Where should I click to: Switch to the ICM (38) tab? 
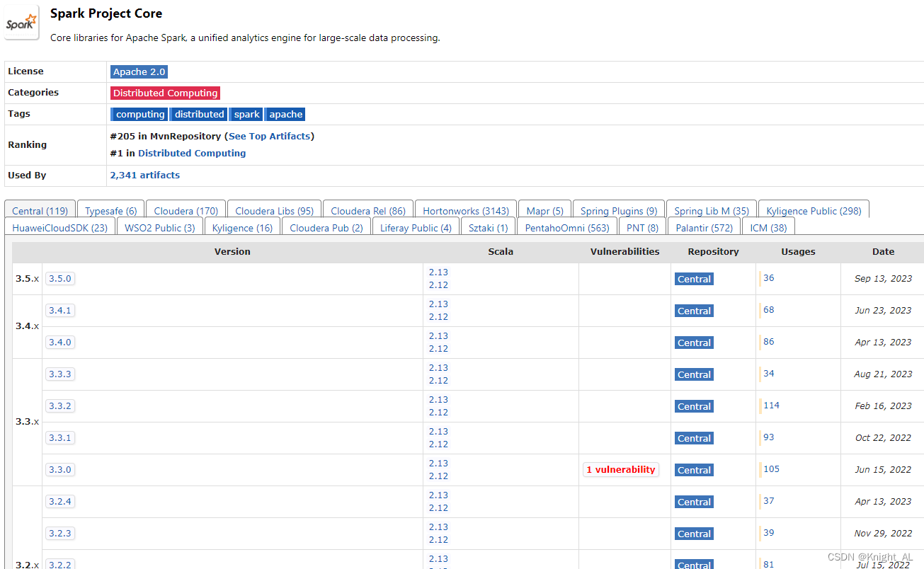769,228
